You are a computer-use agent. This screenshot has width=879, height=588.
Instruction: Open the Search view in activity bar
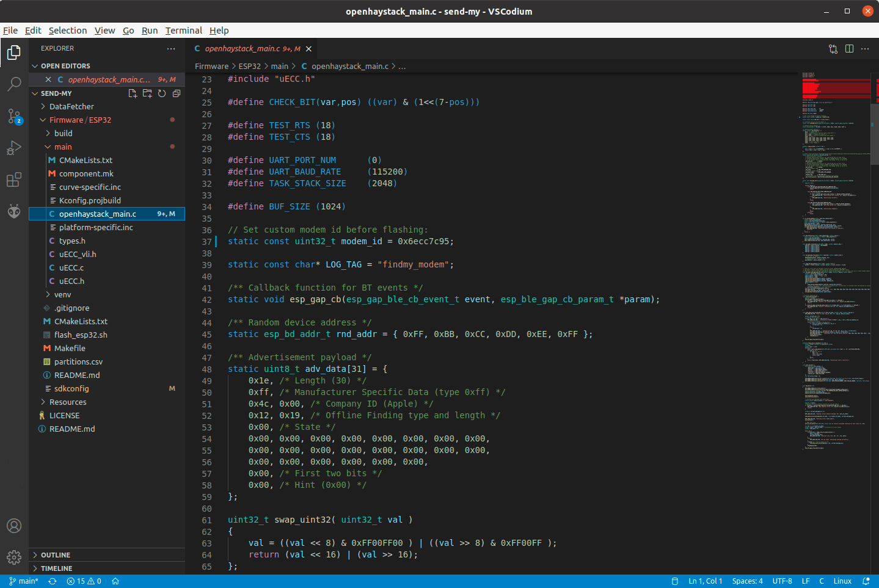14,84
